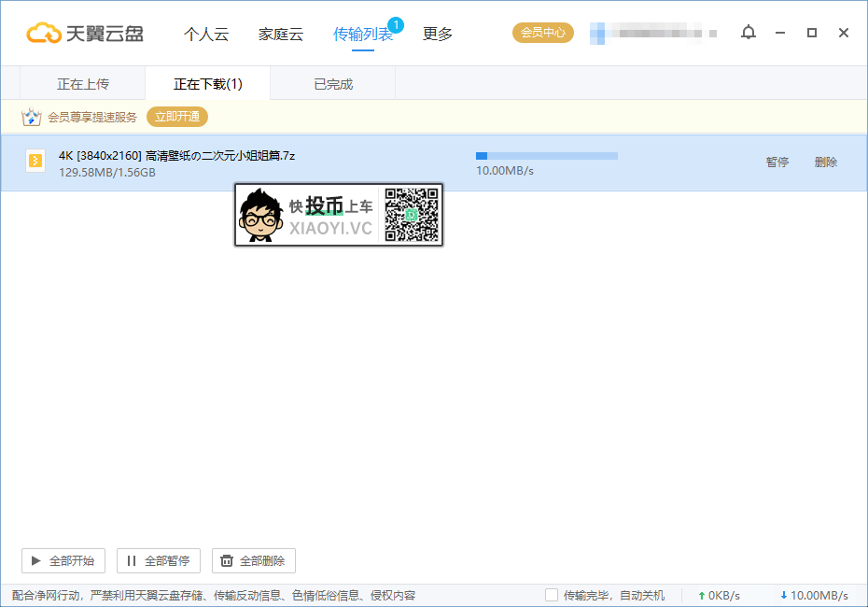
Task: Switch to the 个人云 tab
Action: click(x=206, y=34)
